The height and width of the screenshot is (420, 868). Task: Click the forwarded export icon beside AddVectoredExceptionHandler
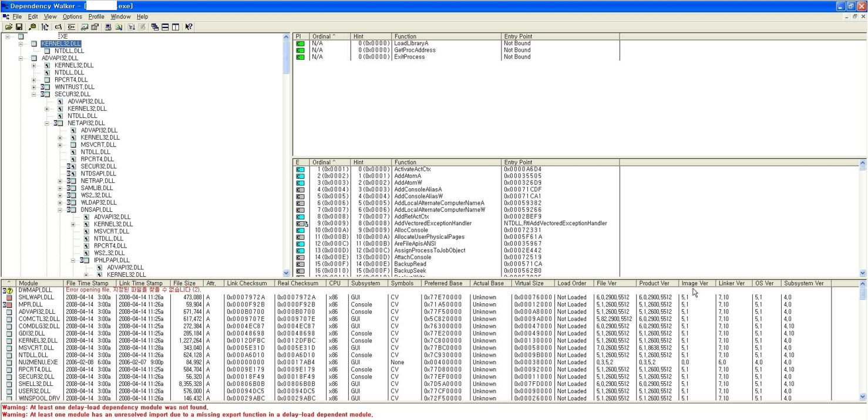pyautogui.click(x=301, y=223)
